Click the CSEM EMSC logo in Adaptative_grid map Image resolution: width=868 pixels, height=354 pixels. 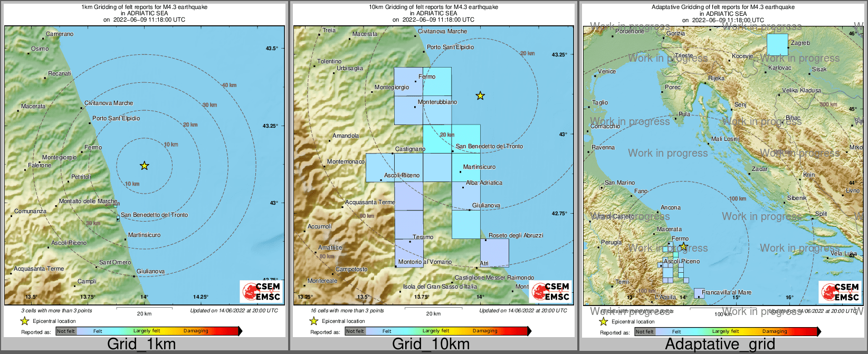tap(840, 292)
